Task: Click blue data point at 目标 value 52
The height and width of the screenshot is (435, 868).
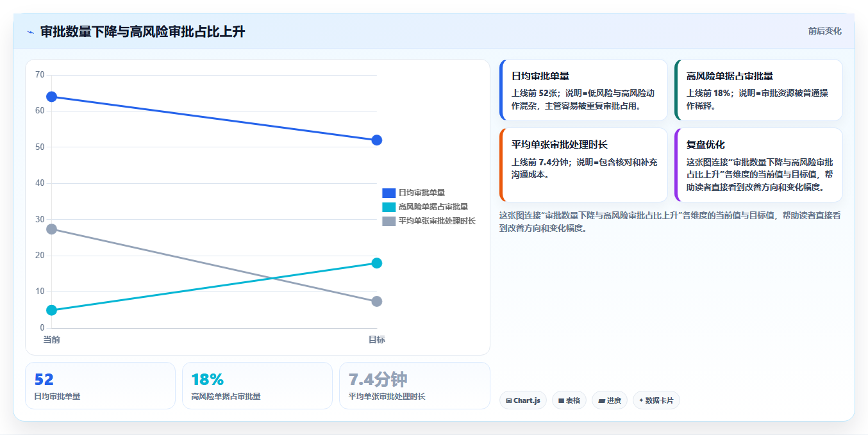Action: (377, 140)
